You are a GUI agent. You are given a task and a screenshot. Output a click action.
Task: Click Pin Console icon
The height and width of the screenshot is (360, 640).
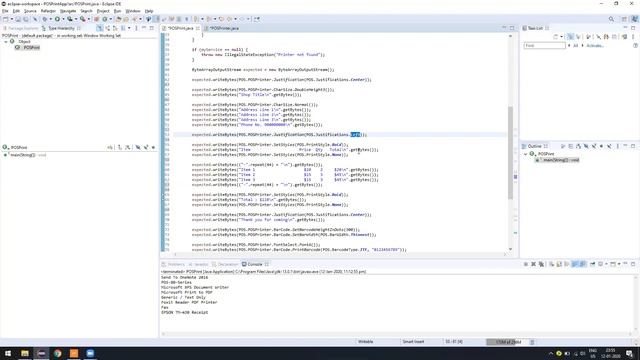[593, 264]
